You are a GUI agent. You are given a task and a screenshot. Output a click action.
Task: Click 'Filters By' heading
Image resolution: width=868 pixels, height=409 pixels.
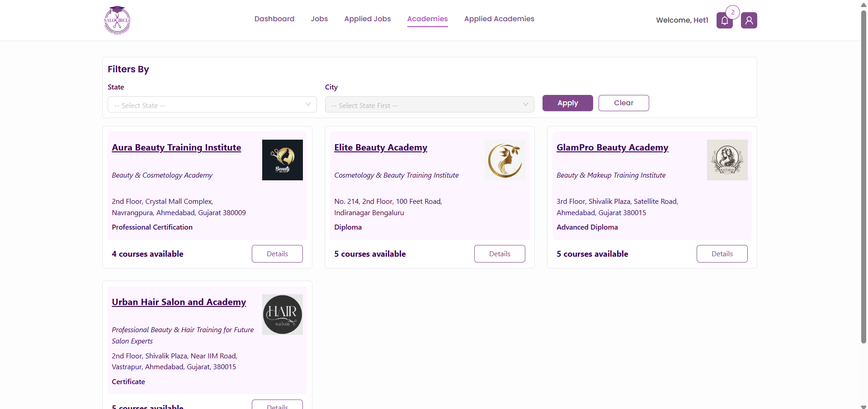[128, 69]
